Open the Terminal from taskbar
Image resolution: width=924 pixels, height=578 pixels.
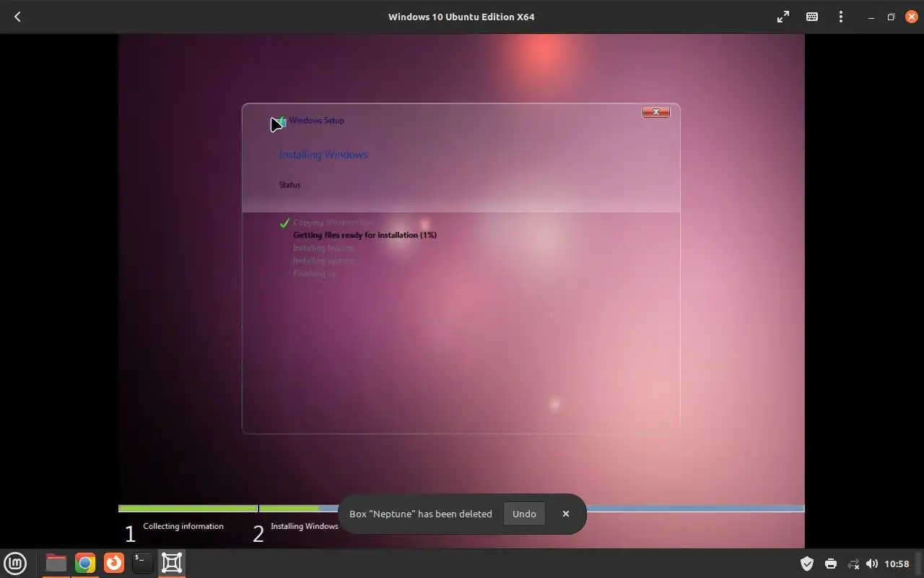pos(143,563)
